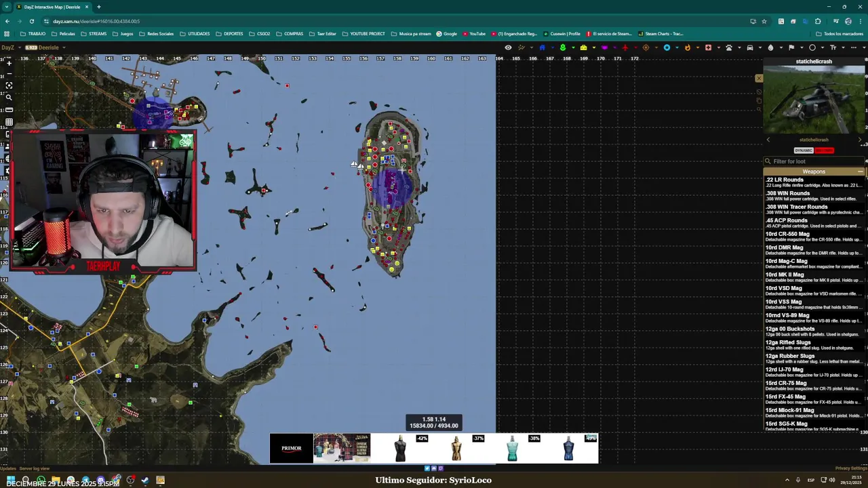
Task: Toggle the orange target layer icon
Action: (646, 47)
